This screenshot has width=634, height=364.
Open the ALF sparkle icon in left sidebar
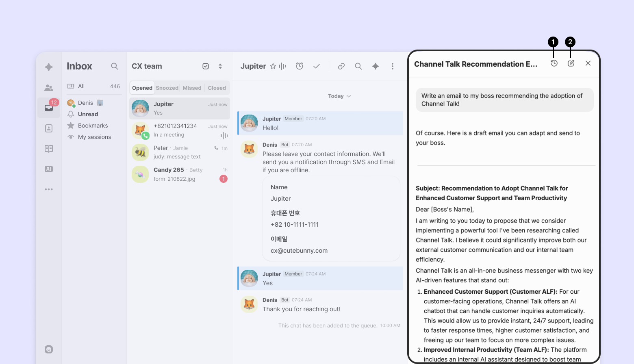(x=49, y=67)
